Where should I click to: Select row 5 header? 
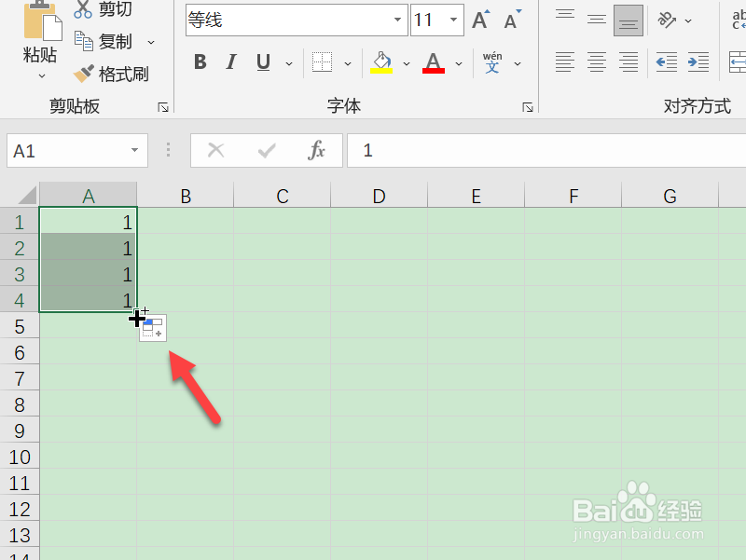click(19, 326)
